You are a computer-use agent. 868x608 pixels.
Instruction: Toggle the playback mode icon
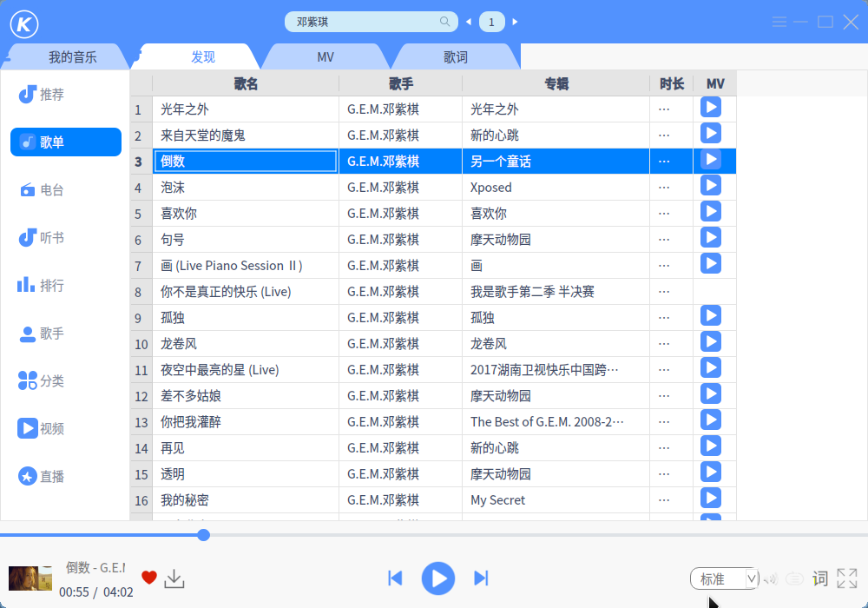tap(794, 579)
